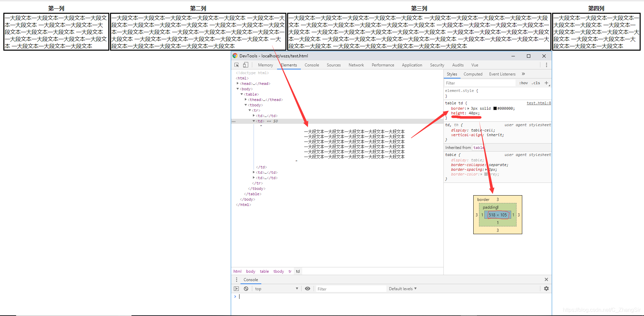Select the doctype html line
This screenshot has width=644, height=316.
click(x=252, y=73)
